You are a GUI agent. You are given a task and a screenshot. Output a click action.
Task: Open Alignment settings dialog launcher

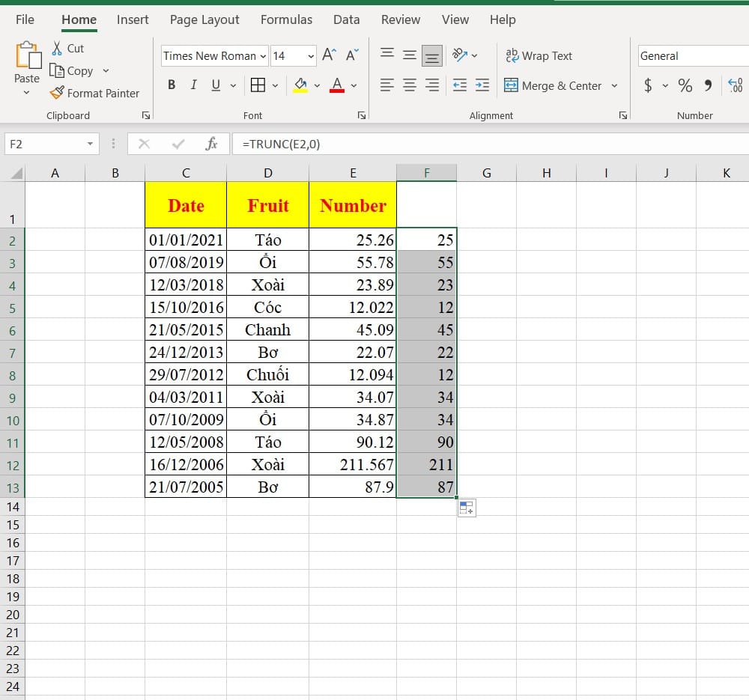(x=623, y=115)
